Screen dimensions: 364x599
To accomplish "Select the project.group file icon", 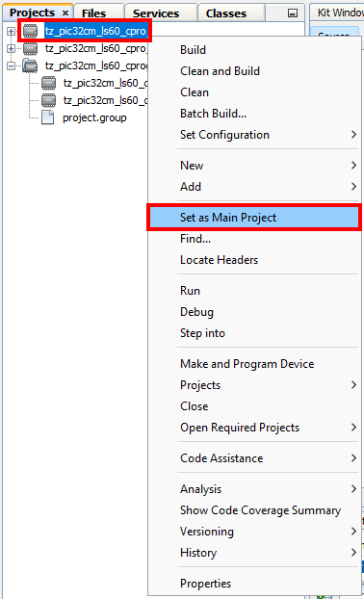I will tap(48, 117).
